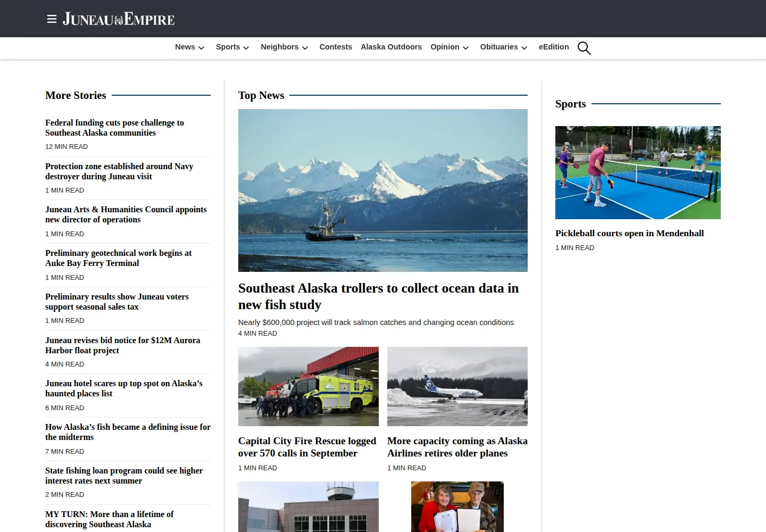Click the More Stories section heading
766x532 pixels.
click(76, 95)
